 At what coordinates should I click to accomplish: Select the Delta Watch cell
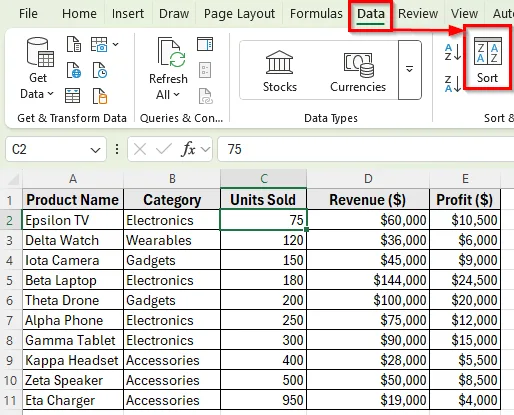pos(73,240)
